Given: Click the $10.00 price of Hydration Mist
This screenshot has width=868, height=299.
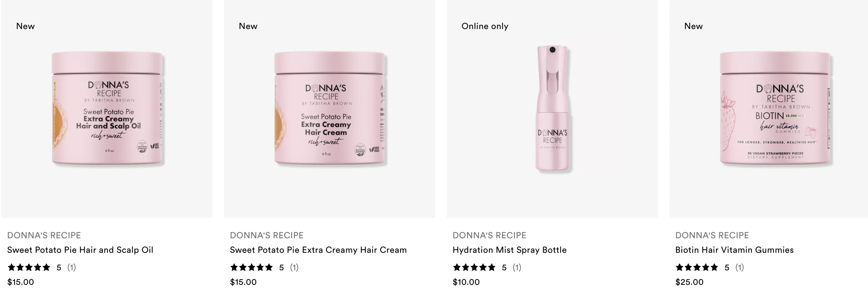Looking at the screenshot, I should point(466,282).
